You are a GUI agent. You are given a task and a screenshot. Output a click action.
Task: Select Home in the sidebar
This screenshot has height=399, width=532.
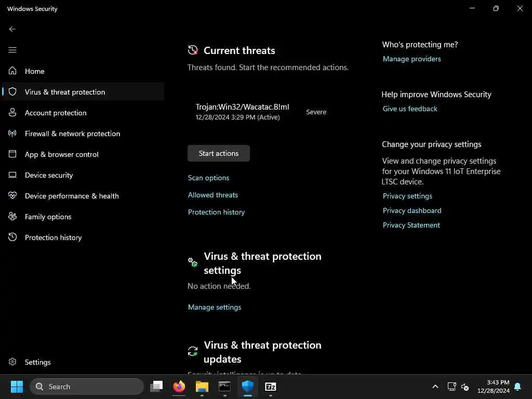[x=83, y=71]
